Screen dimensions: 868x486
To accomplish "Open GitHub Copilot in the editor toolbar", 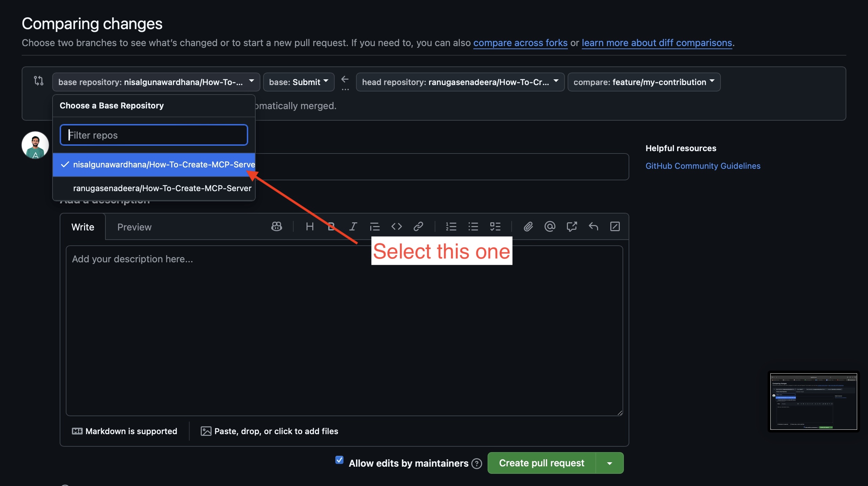I will pyautogui.click(x=277, y=226).
